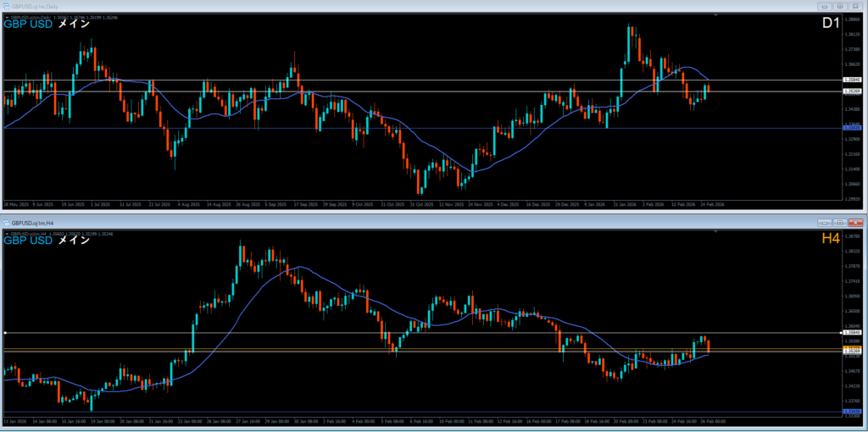Click the GBP USD メイン label in H4 chart
This screenshot has width=868, height=432.
coord(47,241)
